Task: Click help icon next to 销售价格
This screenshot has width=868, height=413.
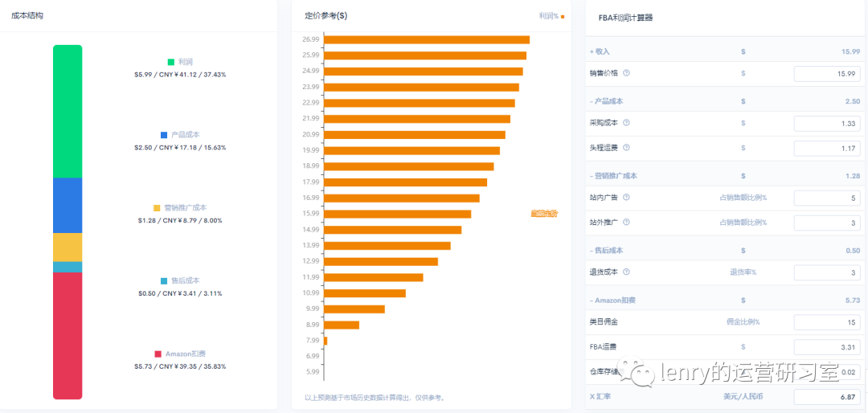Action: tap(627, 73)
